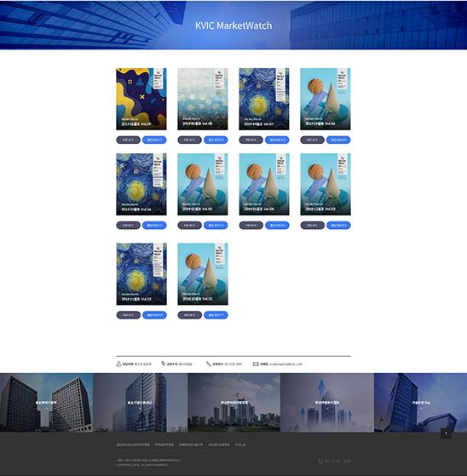Click dark PDF button under Vol.05
The height and width of the screenshot is (476, 467).
click(x=189, y=226)
